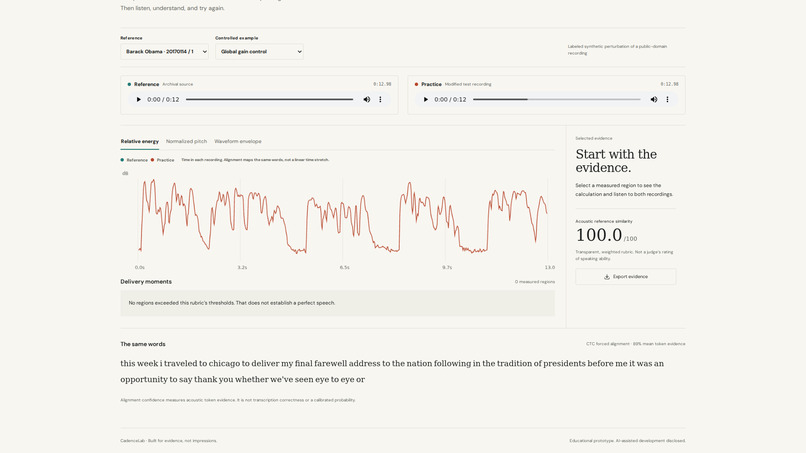Image resolution: width=806 pixels, height=453 pixels.
Task: Open Reference player more options menu
Action: [x=380, y=100]
